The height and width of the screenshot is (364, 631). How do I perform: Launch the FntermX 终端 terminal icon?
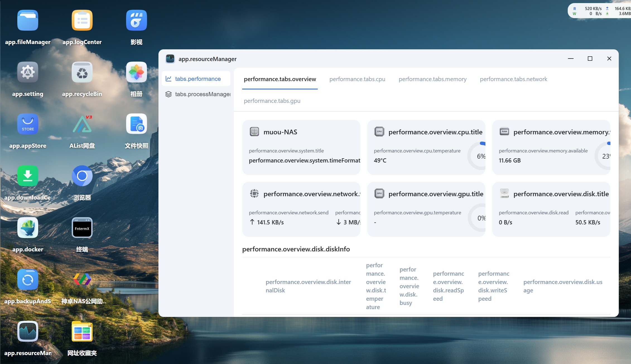[x=82, y=228]
